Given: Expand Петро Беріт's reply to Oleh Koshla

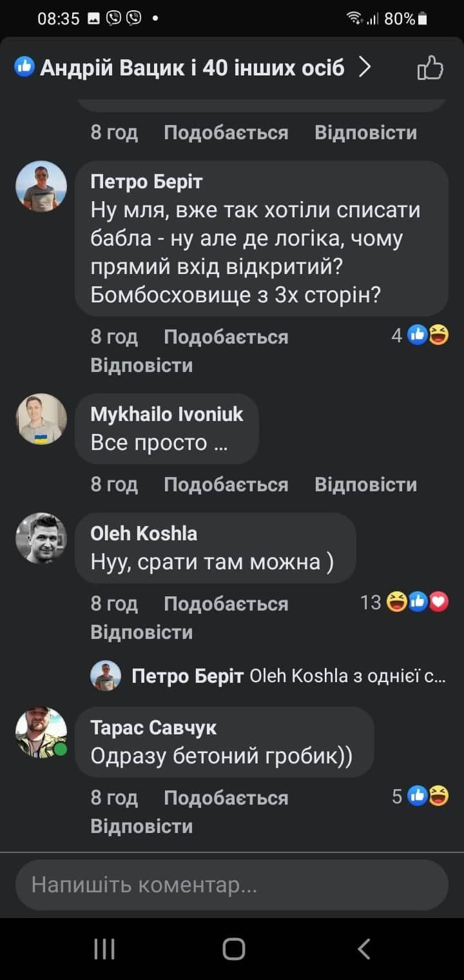Looking at the screenshot, I should 287,676.
